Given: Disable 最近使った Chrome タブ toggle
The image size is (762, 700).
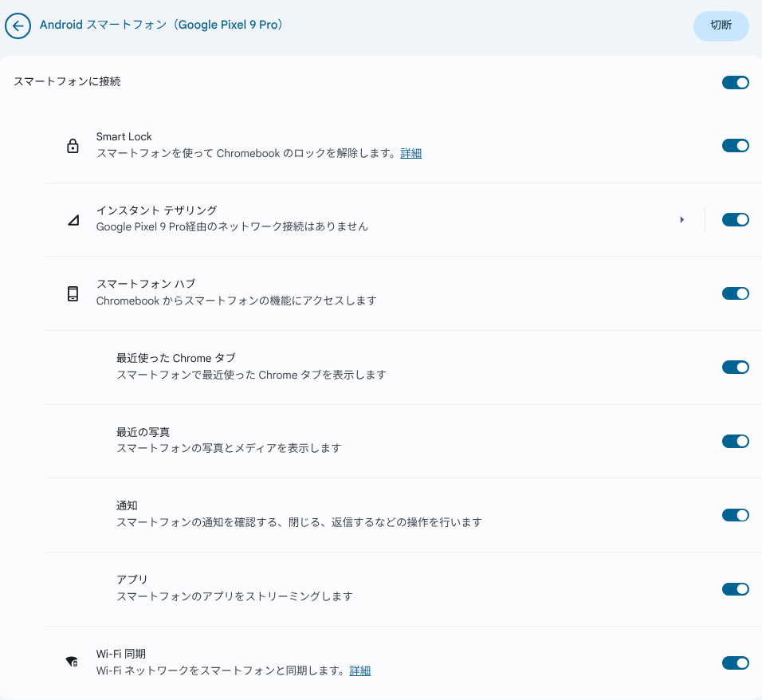Looking at the screenshot, I should (x=735, y=368).
